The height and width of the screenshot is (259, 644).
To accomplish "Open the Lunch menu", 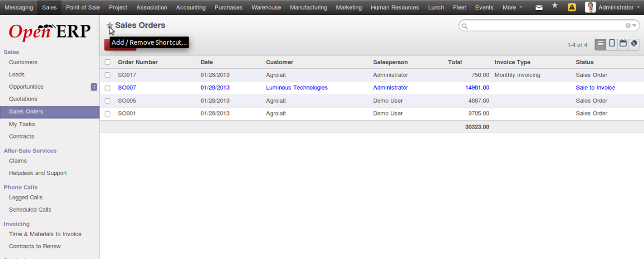I will (x=436, y=7).
